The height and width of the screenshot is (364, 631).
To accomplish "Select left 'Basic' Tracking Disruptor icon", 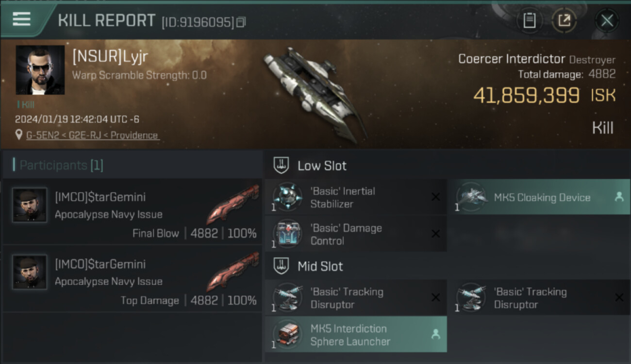I will click(287, 298).
